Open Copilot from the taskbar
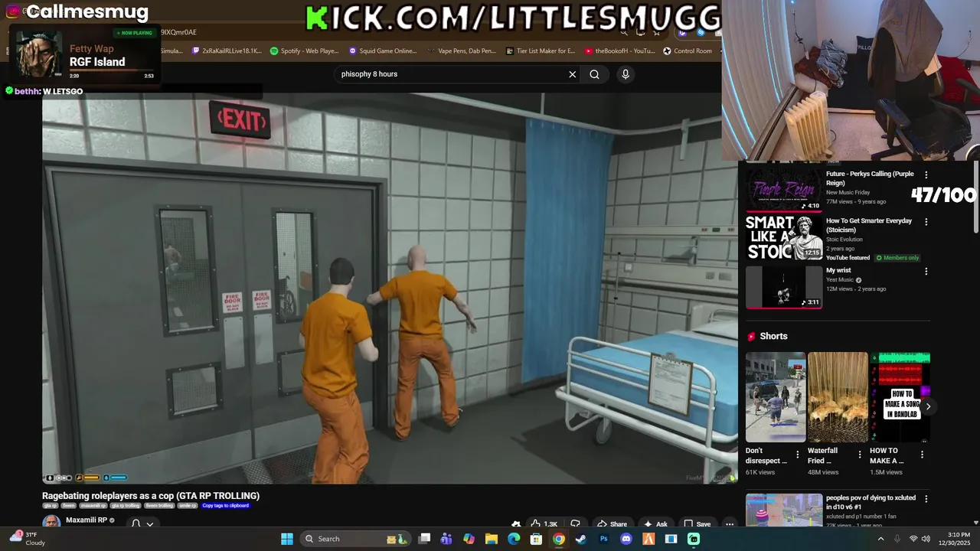The image size is (980, 551). pyautogui.click(x=469, y=539)
